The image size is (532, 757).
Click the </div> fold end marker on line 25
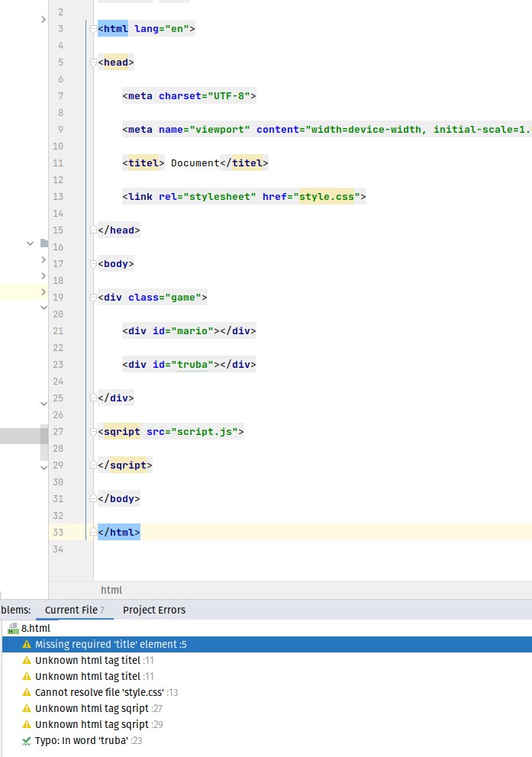tap(93, 398)
